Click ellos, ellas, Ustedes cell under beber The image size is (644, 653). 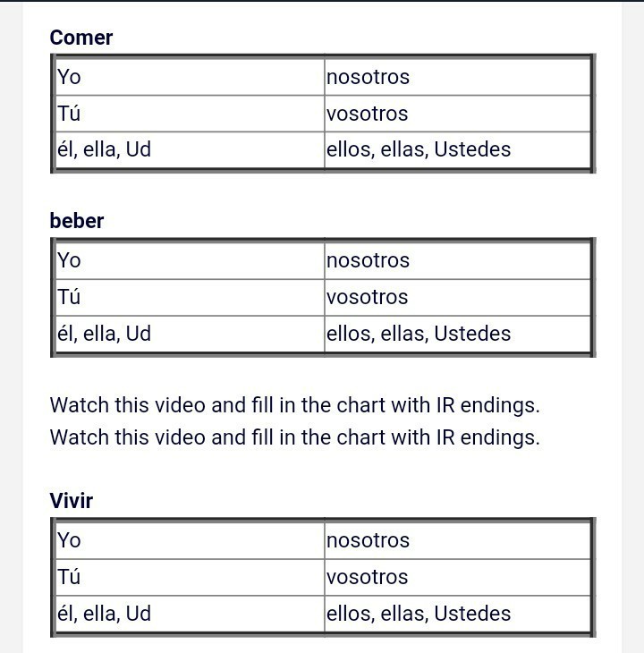(457, 334)
